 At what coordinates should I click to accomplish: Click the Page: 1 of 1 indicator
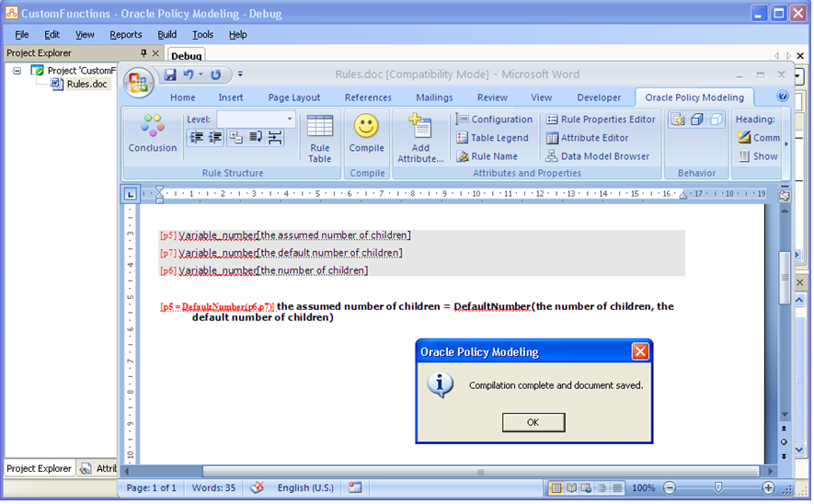tap(151, 488)
